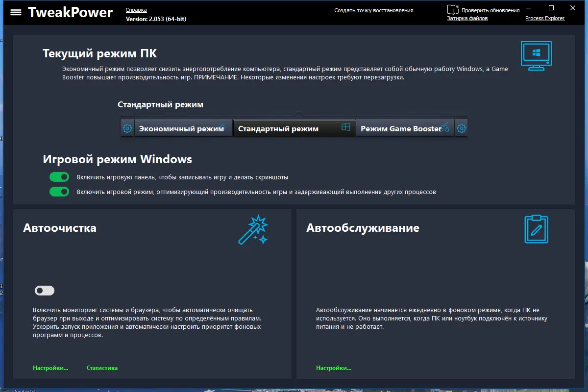Open Затирка файлов link
588x392 pixels.
467,18
